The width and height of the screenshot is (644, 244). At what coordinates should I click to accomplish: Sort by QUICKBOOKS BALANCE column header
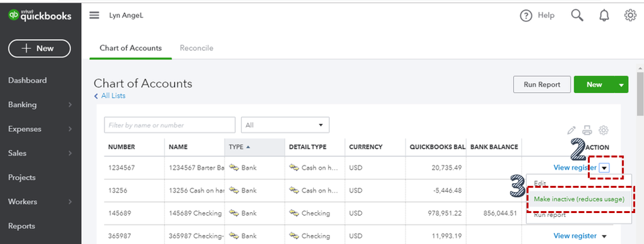click(x=438, y=147)
